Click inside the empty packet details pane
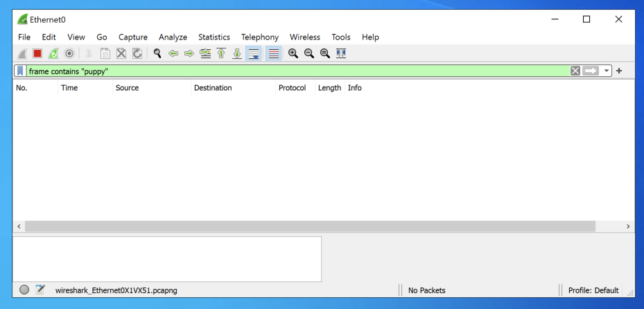Image resolution: width=644 pixels, height=309 pixels. [x=167, y=259]
